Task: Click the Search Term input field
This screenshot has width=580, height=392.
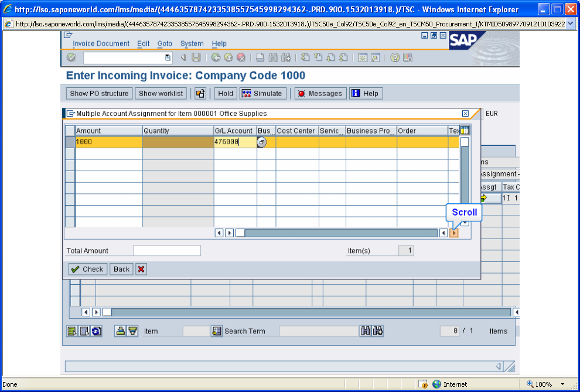Action: [319, 331]
